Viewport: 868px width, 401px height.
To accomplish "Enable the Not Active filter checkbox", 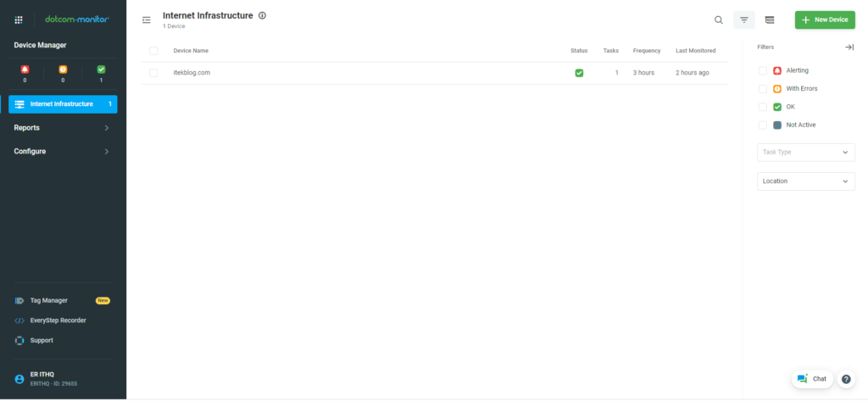I will tap(763, 125).
